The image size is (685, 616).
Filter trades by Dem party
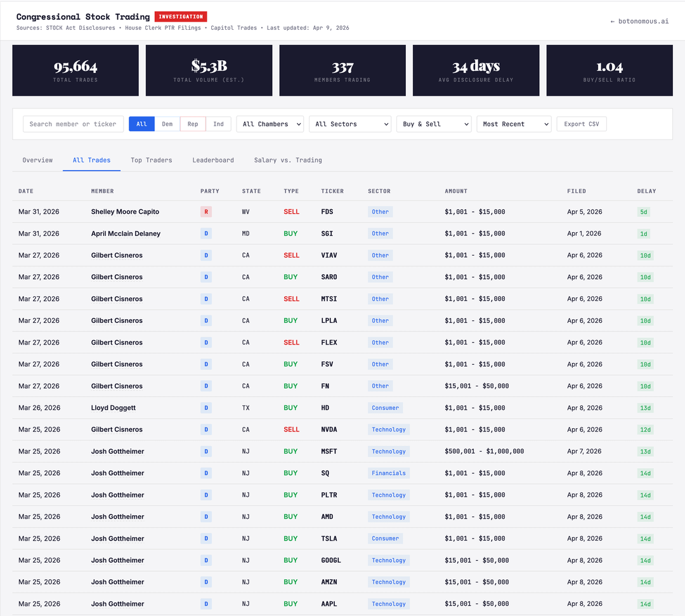pyautogui.click(x=167, y=124)
